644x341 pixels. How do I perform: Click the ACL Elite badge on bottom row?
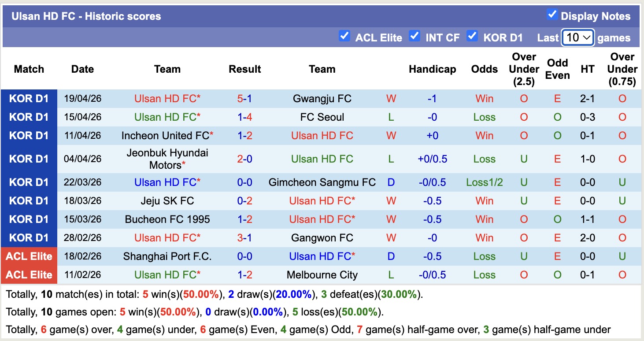(29, 274)
